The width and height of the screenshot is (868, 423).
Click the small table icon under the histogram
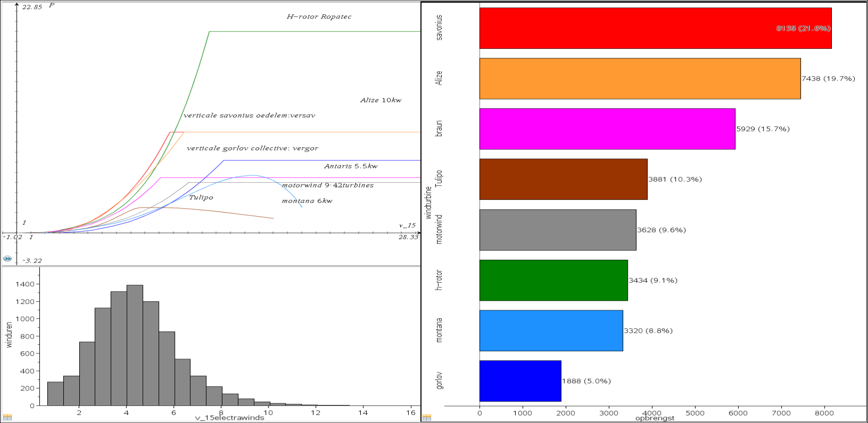7,418
